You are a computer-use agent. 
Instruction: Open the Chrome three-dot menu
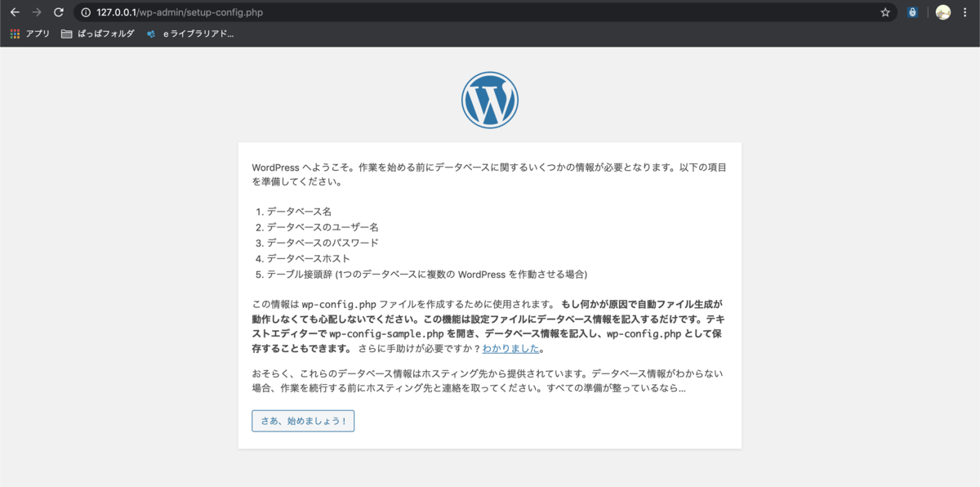pos(965,12)
